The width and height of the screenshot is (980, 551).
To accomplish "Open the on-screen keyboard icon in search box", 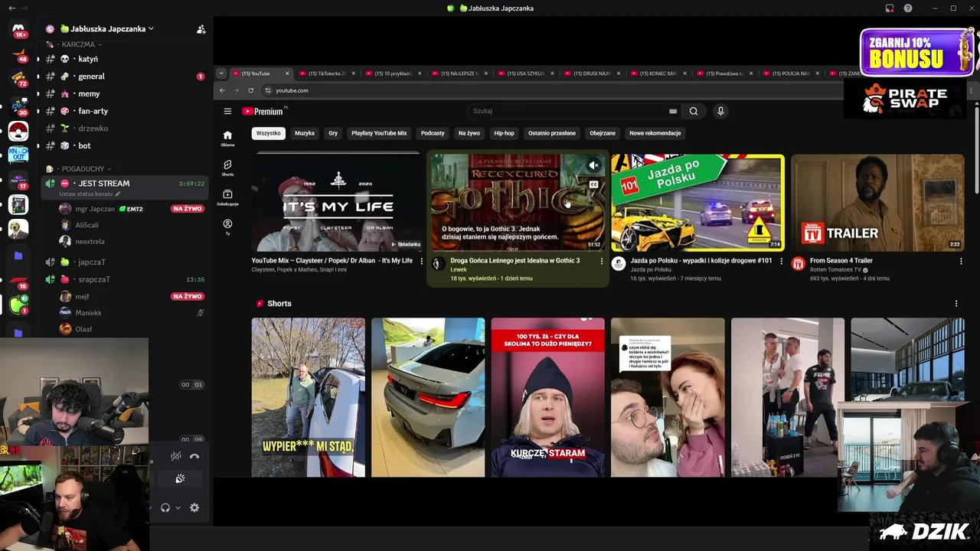I will 673,111.
